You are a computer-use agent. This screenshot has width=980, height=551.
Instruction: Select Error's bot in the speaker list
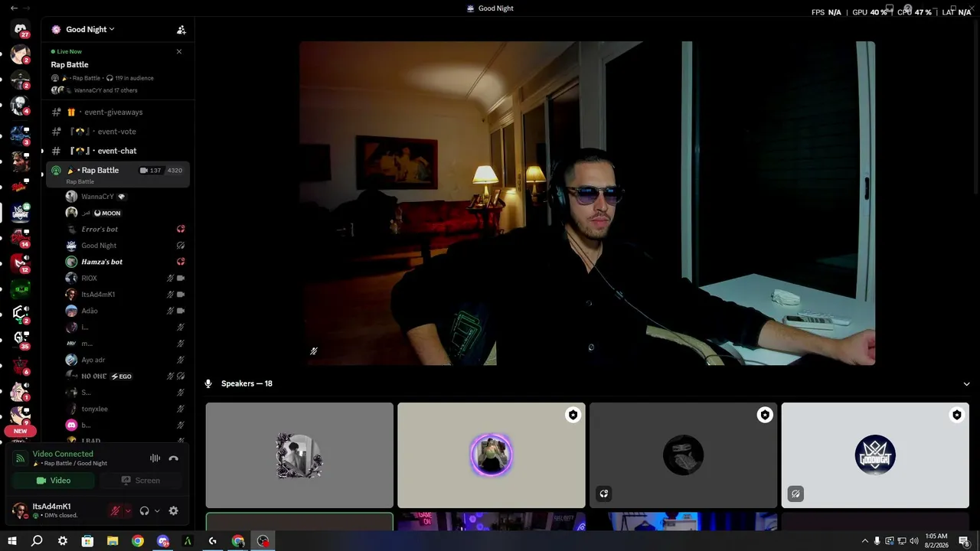[x=126, y=229]
